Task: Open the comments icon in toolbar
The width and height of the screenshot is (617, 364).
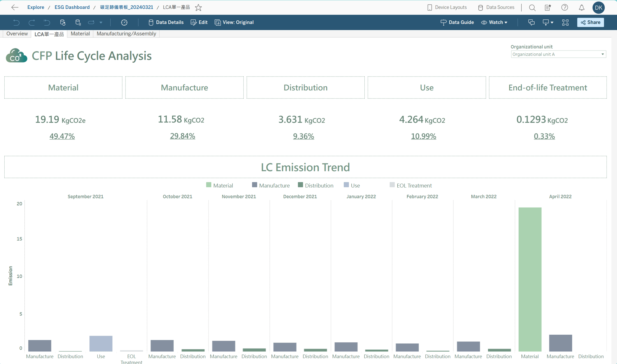Action: (531, 22)
